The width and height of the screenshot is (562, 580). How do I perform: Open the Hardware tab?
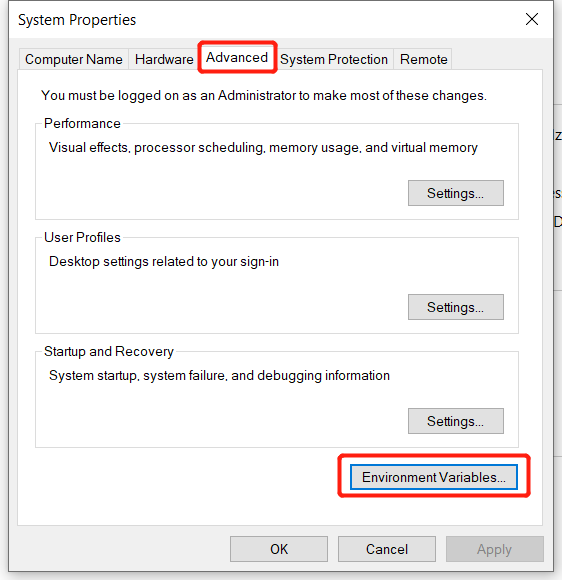(x=164, y=59)
